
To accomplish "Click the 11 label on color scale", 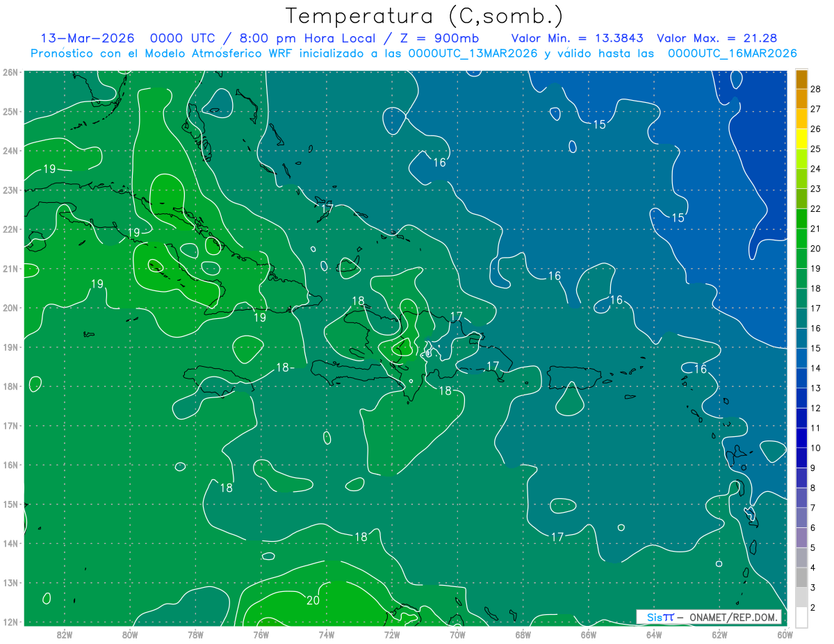I will coord(816,428).
